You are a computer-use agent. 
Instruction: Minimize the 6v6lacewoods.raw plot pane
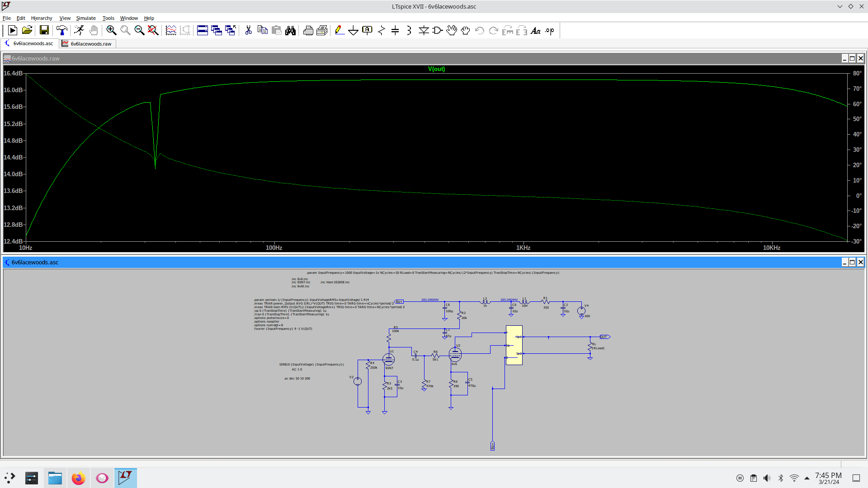click(x=844, y=58)
